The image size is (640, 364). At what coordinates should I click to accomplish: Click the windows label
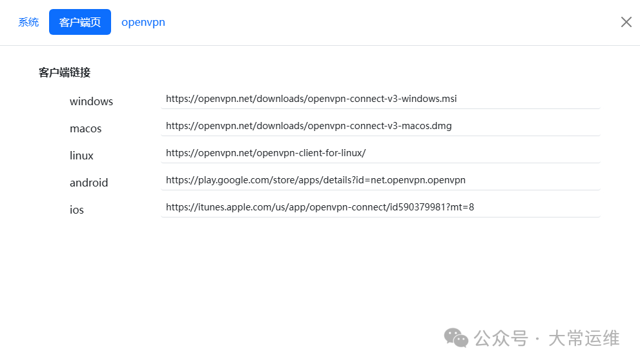92,101
